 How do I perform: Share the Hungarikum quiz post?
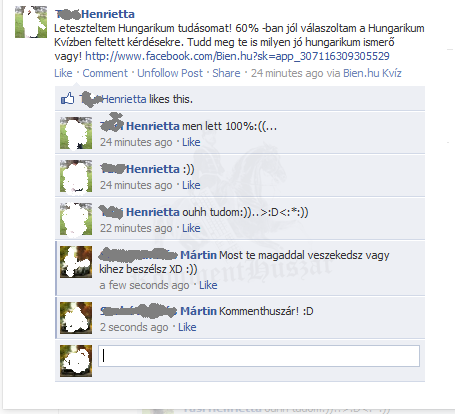point(226,73)
